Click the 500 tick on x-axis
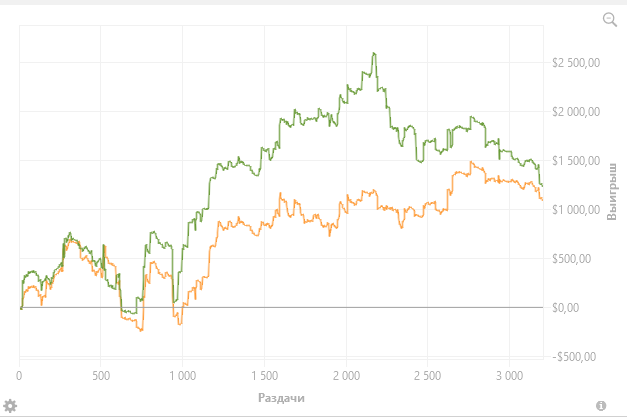The width and height of the screenshot is (627, 417). point(101,377)
